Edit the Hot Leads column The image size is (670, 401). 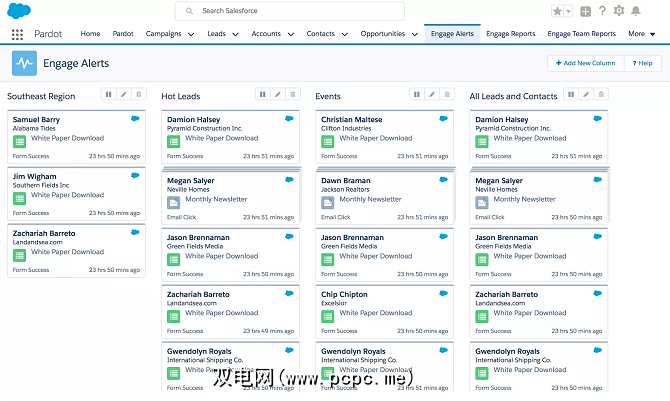[x=277, y=94]
